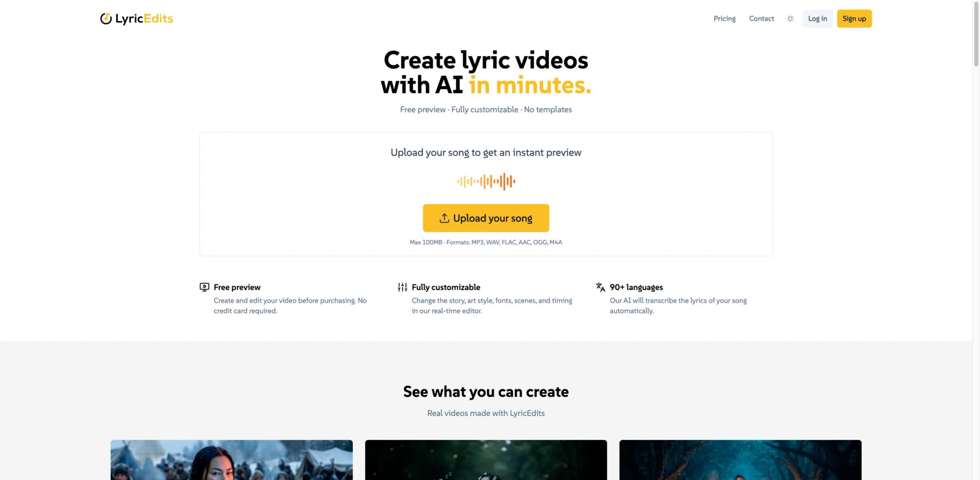The image size is (980, 480).
Task: Click the LyricEdits wordmark text
Action: click(x=144, y=19)
